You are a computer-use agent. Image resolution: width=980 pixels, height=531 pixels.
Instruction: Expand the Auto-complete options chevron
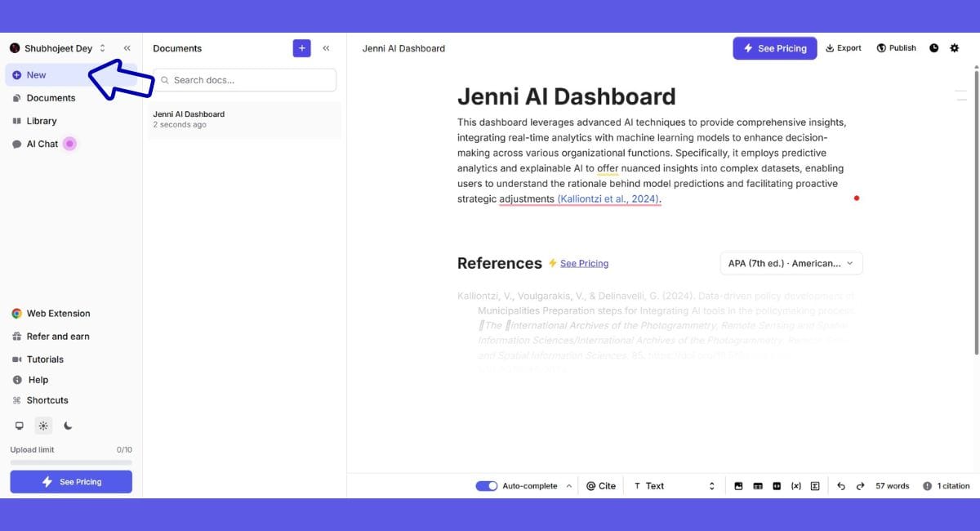tap(569, 486)
